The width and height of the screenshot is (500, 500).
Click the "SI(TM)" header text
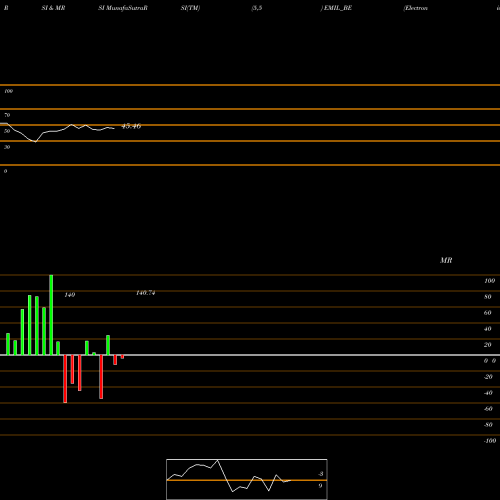point(190,8)
